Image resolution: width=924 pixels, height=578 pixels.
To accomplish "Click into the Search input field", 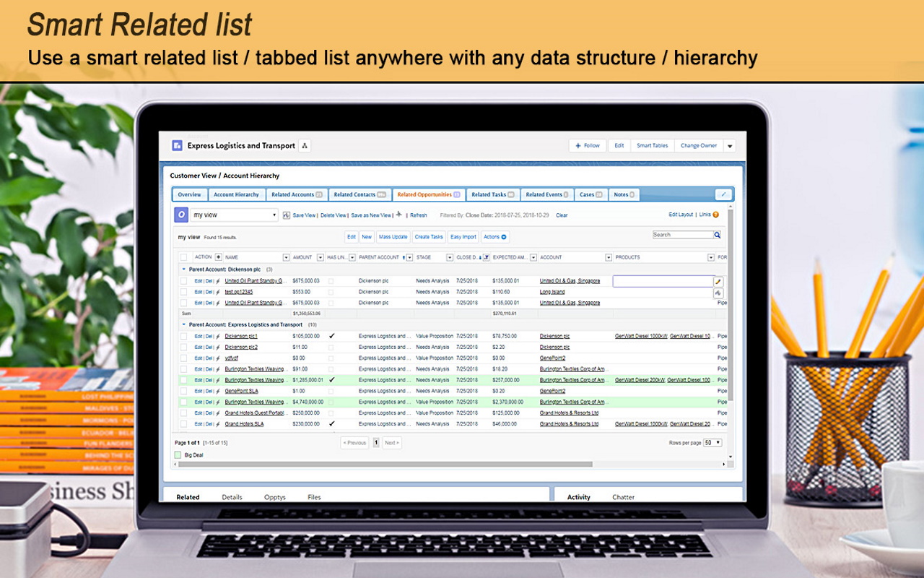I will (x=683, y=235).
